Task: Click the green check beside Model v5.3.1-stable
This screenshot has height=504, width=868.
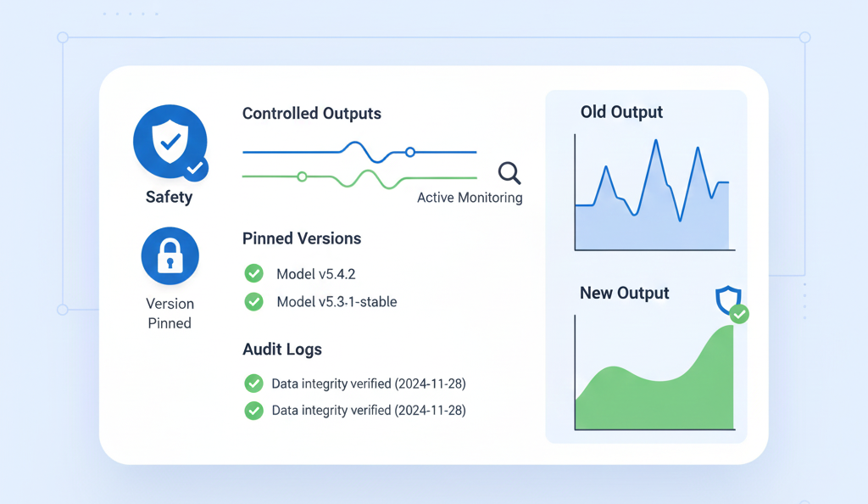Action: click(x=254, y=301)
